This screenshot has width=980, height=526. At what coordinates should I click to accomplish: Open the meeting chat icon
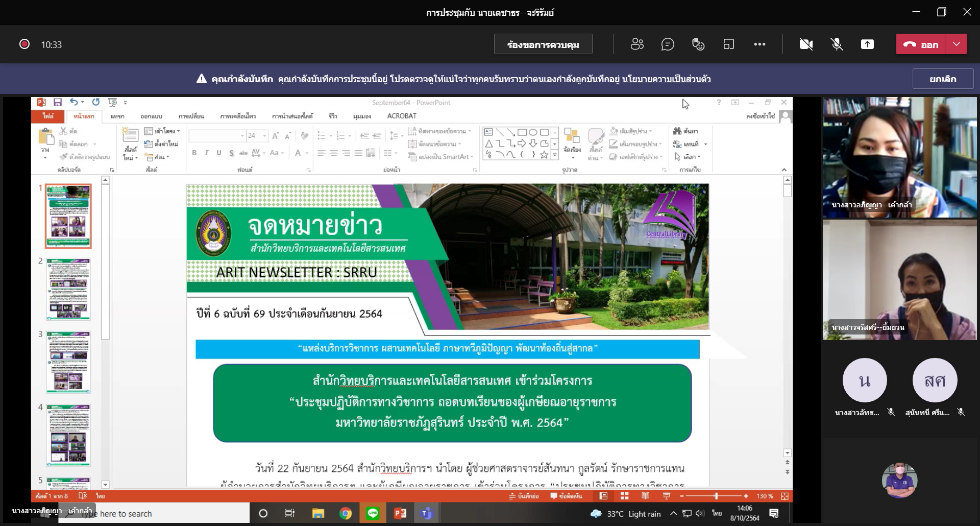668,44
